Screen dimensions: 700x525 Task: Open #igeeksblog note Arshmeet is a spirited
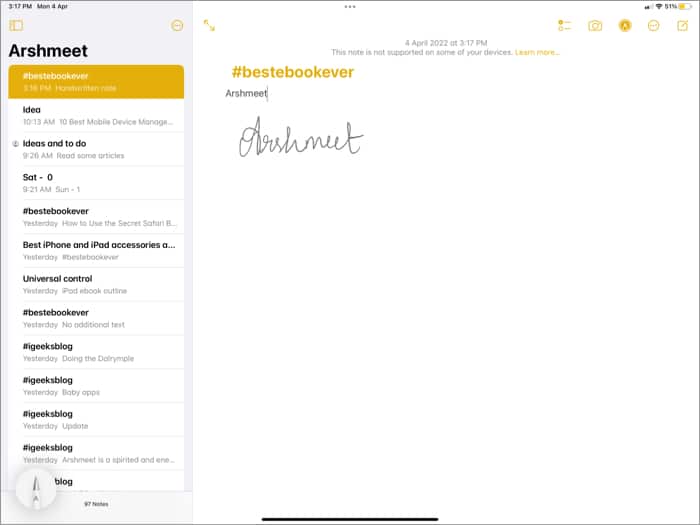(96, 454)
